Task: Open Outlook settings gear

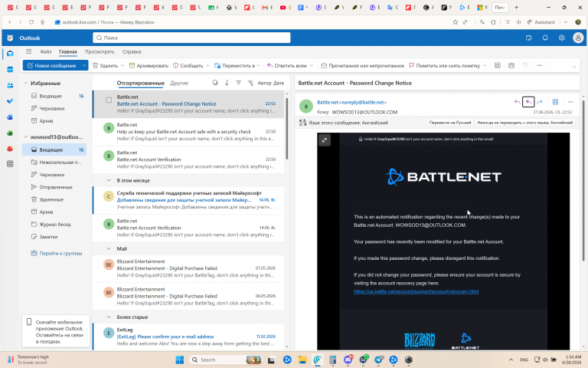Action: 561,38
